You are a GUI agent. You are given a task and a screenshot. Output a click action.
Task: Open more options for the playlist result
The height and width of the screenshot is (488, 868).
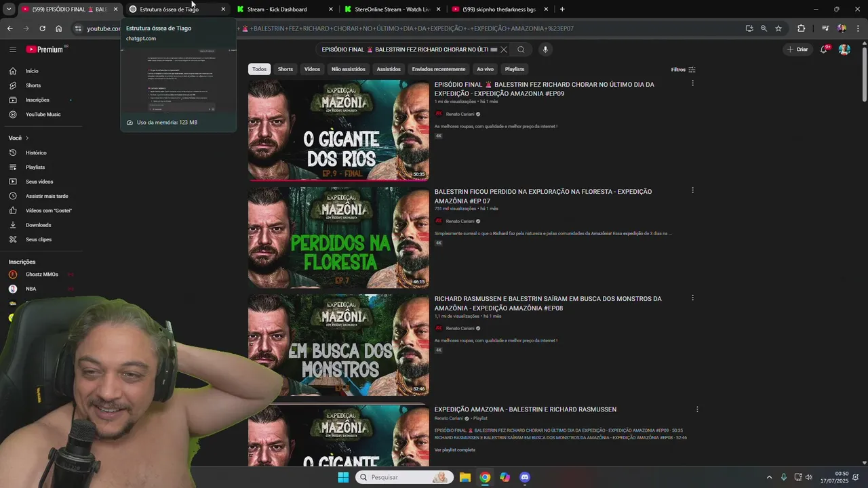pyautogui.click(x=697, y=409)
